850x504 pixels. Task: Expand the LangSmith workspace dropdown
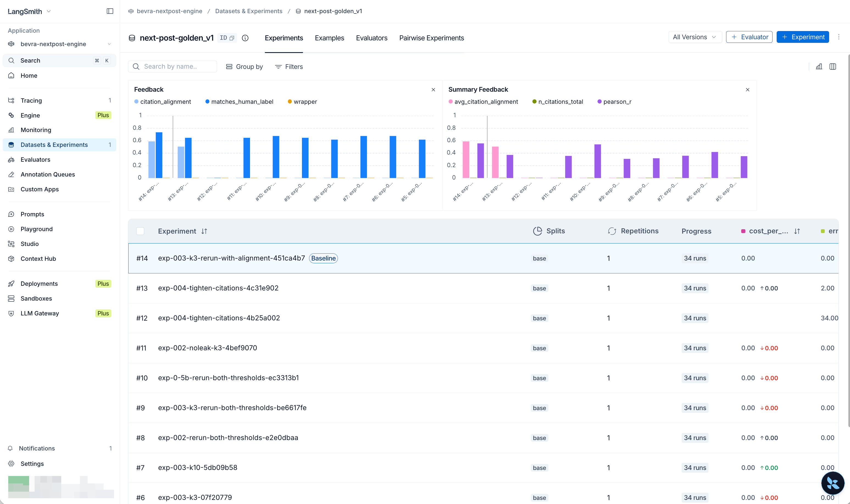coord(30,11)
